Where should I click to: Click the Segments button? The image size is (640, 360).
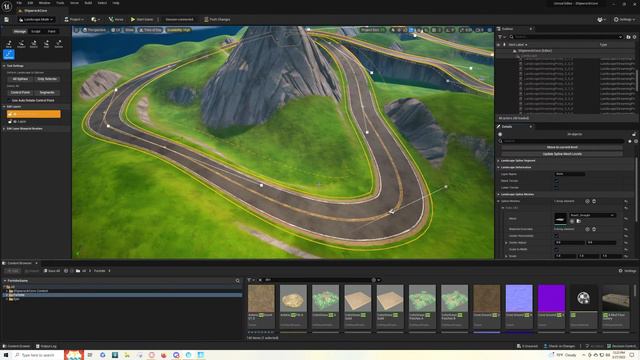click(47, 93)
